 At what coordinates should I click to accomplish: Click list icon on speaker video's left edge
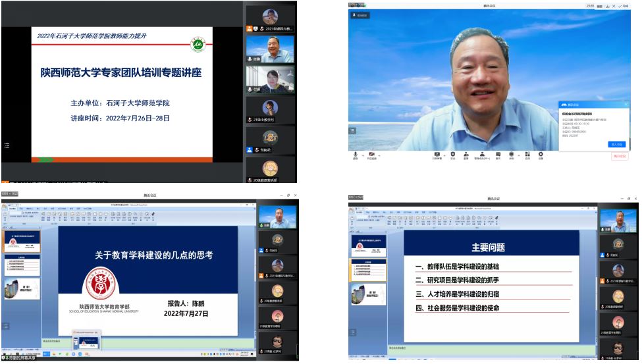coord(352,130)
